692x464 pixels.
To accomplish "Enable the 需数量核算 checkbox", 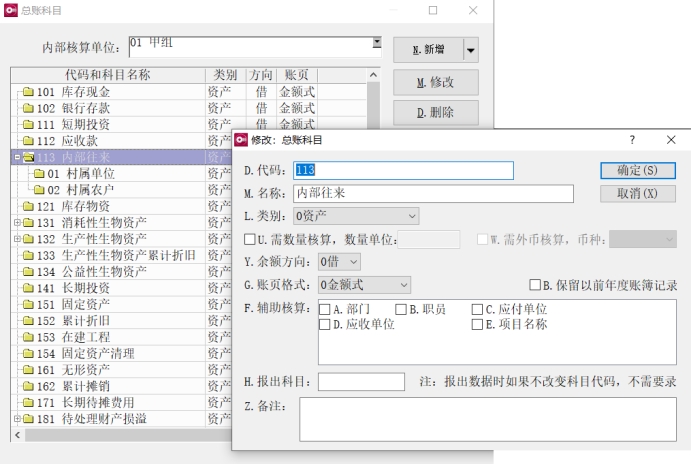I will click(x=250, y=239).
